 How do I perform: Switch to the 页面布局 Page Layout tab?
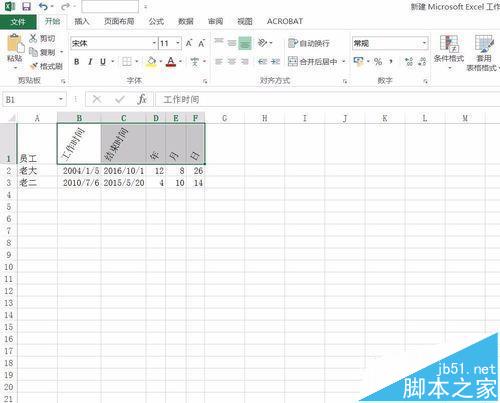coord(119,21)
